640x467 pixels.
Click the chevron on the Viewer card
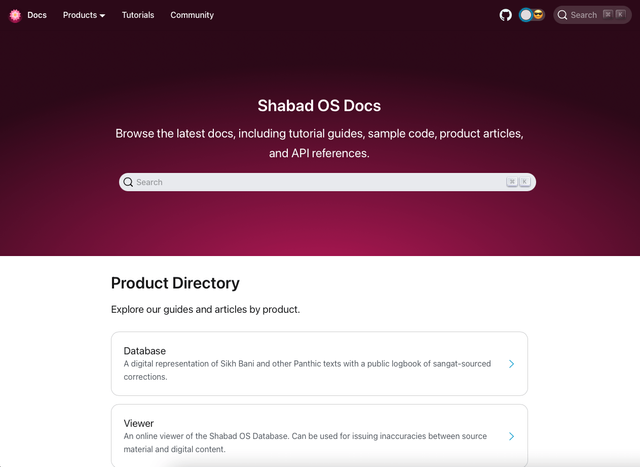click(x=511, y=436)
